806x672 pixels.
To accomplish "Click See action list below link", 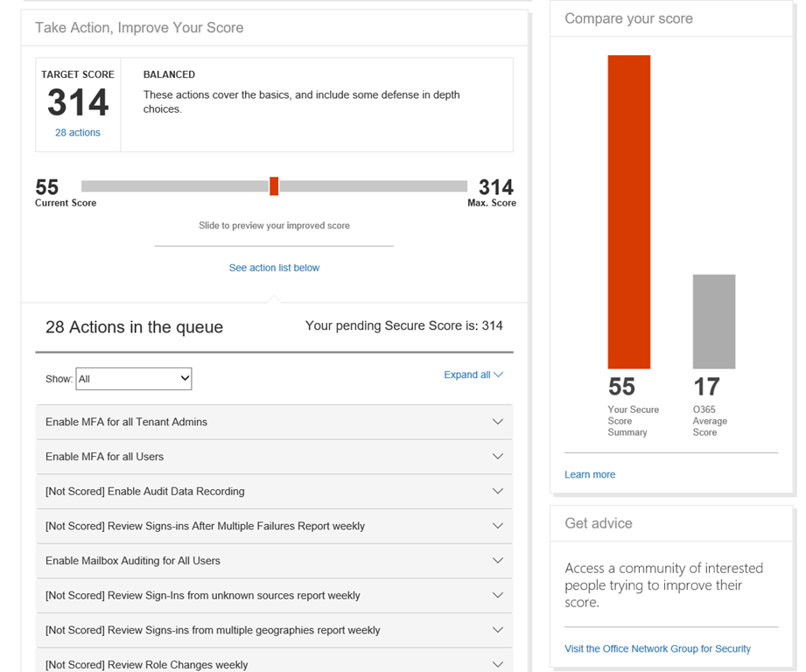I will [x=274, y=268].
